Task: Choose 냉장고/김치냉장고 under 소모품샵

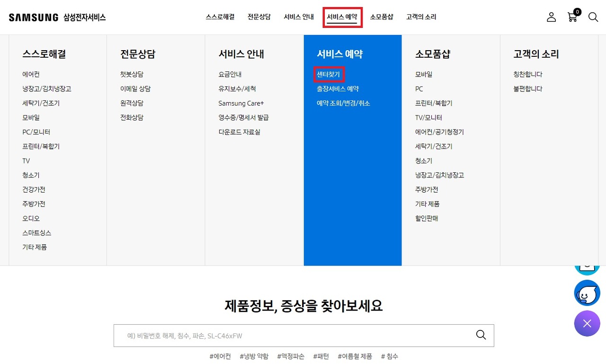Action: [439, 175]
